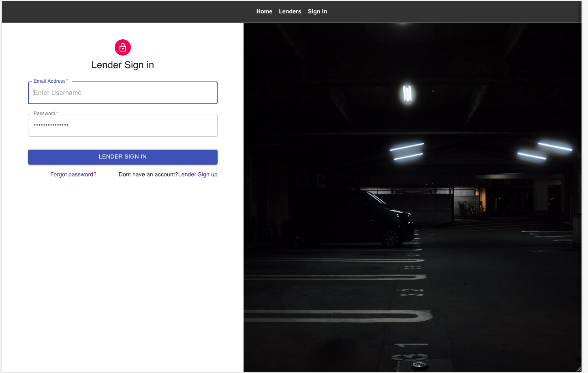Click the pink lock avatar icon

pyautogui.click(x=123, y=47)
